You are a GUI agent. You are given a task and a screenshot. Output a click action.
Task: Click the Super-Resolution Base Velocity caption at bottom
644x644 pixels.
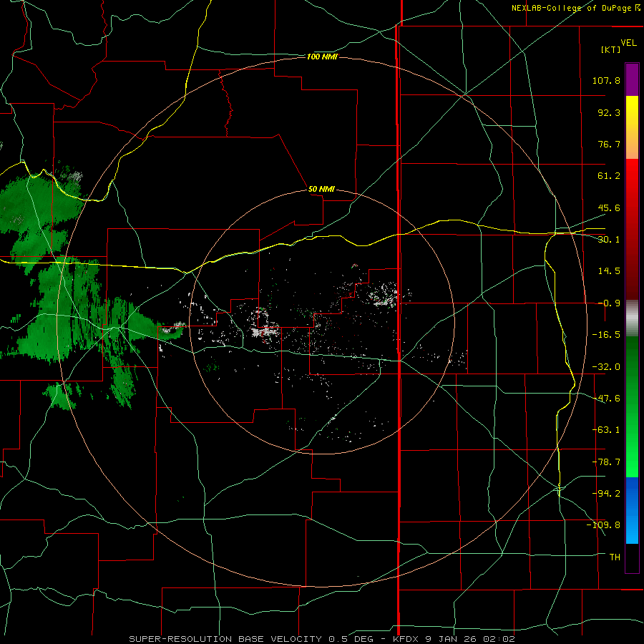(321, 639)
